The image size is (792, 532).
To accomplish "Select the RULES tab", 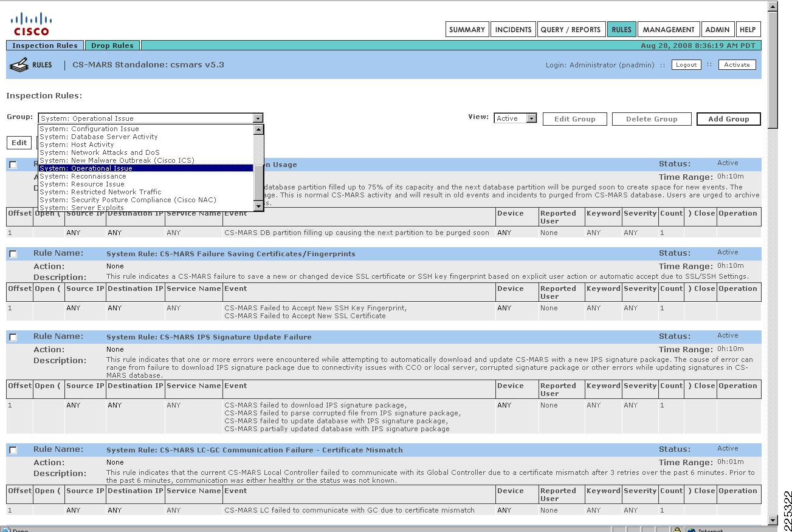I will pyautogui.click(x=621, y=29).
